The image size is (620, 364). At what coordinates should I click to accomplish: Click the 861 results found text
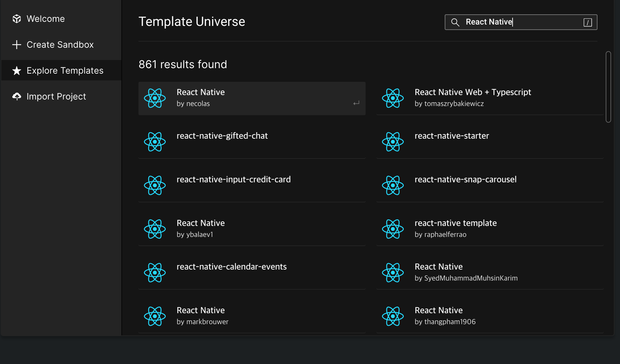point(183,64)
